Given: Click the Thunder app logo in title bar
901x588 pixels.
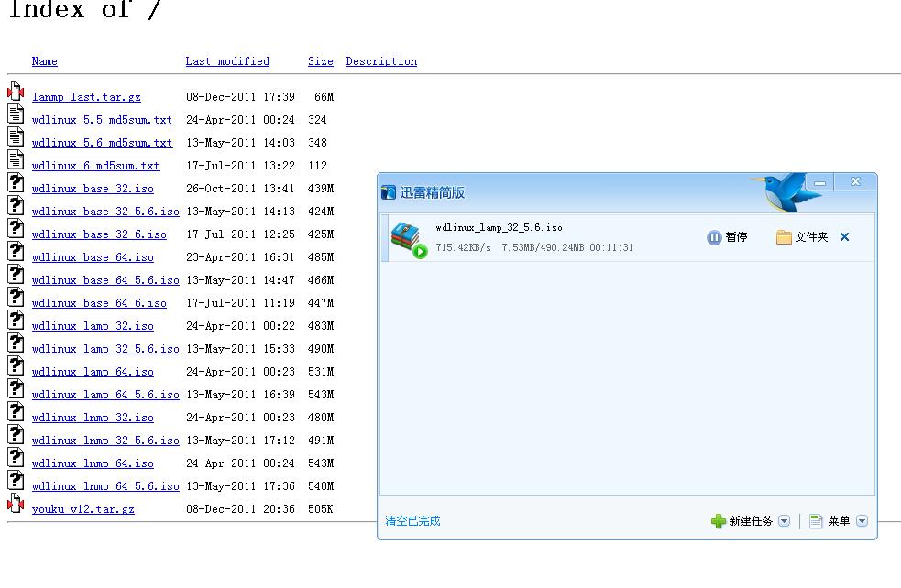Looking at the screenshot, I should tap(389, 192).
